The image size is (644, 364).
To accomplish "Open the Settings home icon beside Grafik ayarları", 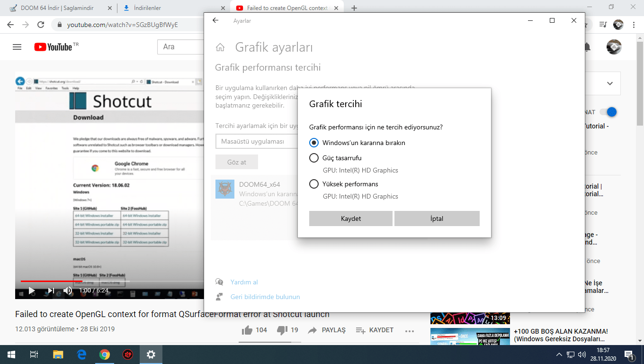I will click(220, 47).
